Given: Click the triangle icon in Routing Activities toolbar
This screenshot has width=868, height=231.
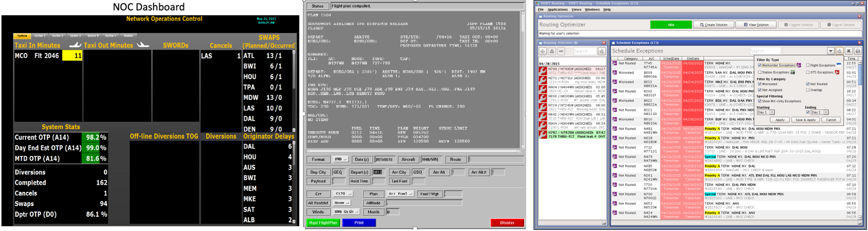Looking at the screenshot, I should [552, 51].
